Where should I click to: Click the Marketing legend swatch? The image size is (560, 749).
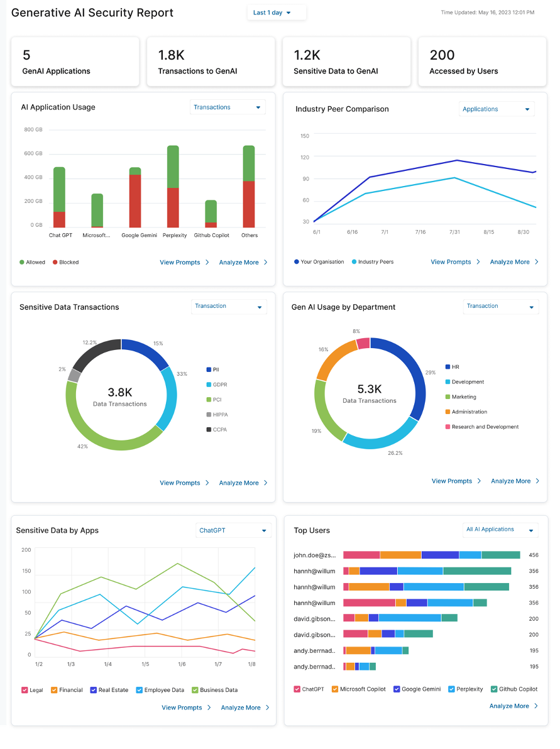click(447, 397)
